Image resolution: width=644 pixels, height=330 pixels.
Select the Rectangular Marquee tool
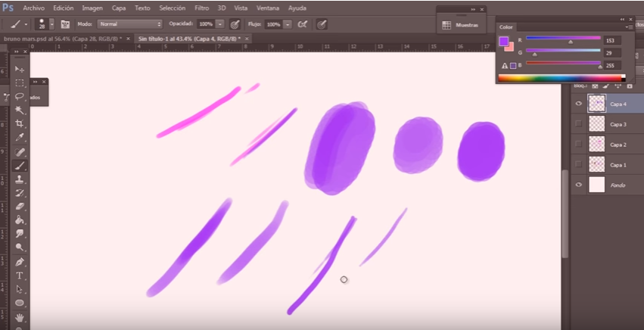20,82
